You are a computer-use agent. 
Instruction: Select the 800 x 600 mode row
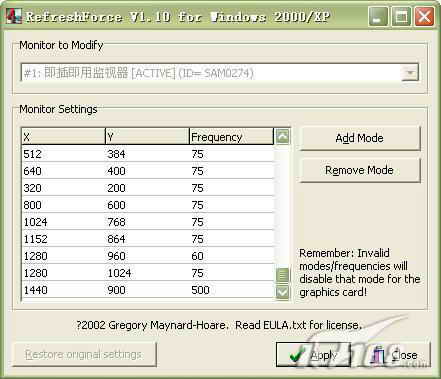148,205
